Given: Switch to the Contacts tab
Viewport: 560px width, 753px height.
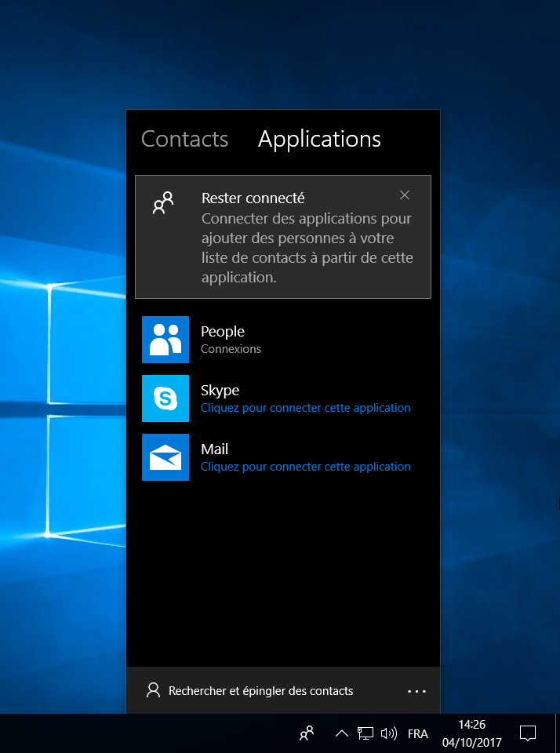Looking at the screenshot, I should (185, 140).
